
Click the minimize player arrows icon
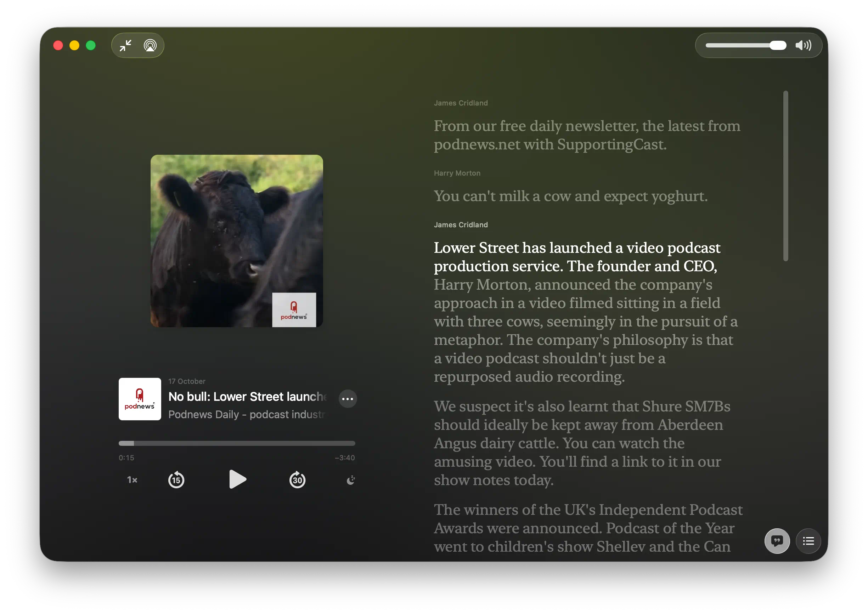tap(125, 45)
